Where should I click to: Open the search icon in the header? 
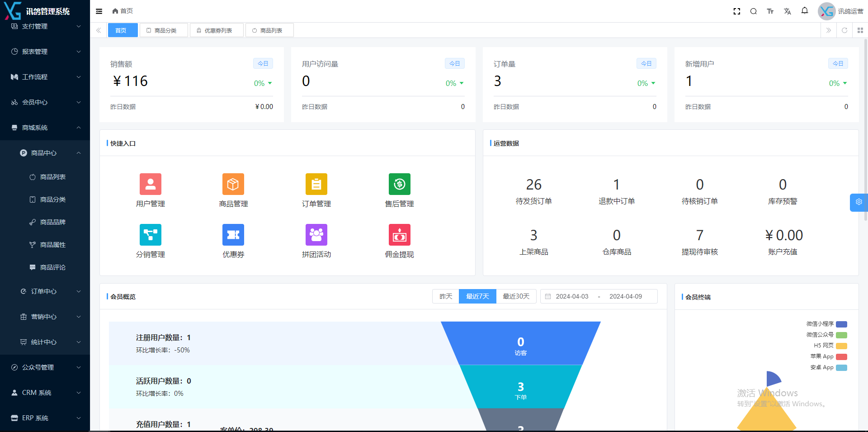754,11
